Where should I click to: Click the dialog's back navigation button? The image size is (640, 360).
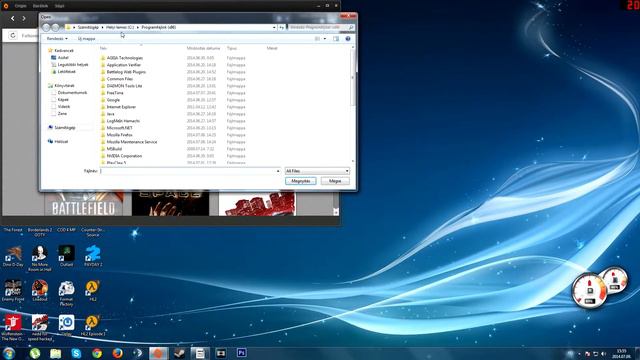pyautogui.click(x=46, y=27)
